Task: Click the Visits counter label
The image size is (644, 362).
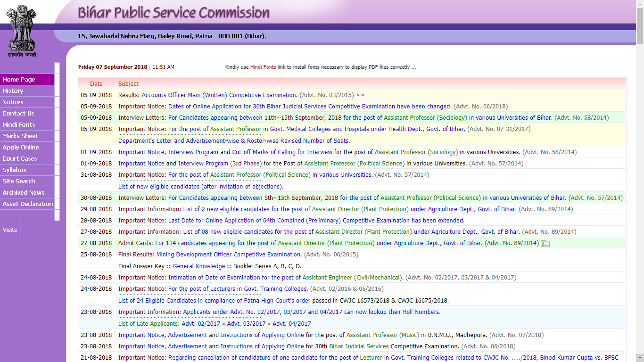Action: [x=9, y=230]
